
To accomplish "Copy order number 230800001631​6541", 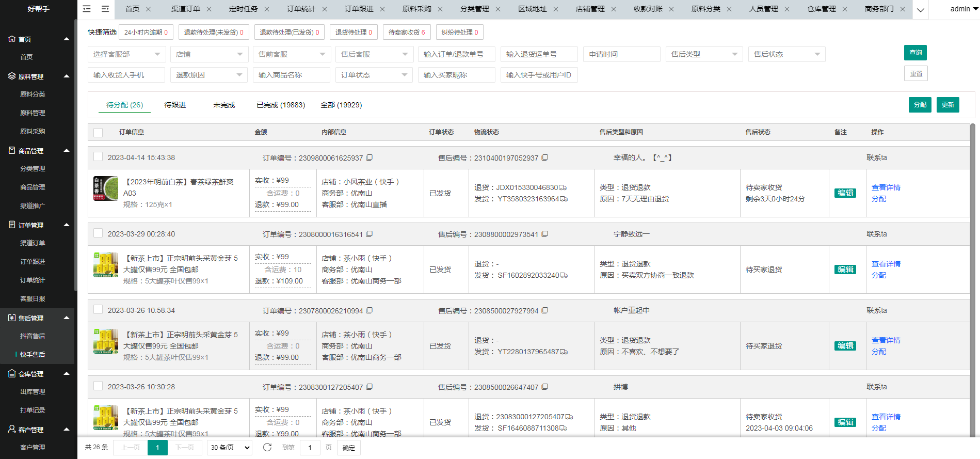I will [x=369, y=234].
